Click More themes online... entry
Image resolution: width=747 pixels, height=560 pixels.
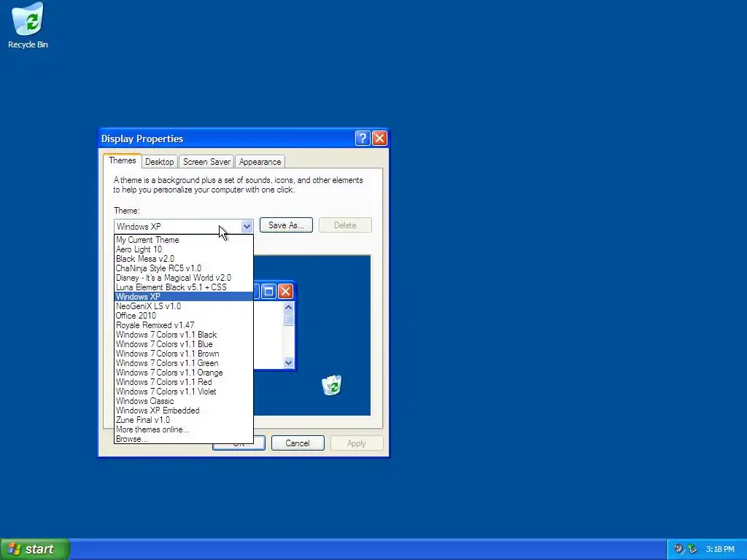click(184, 429)
